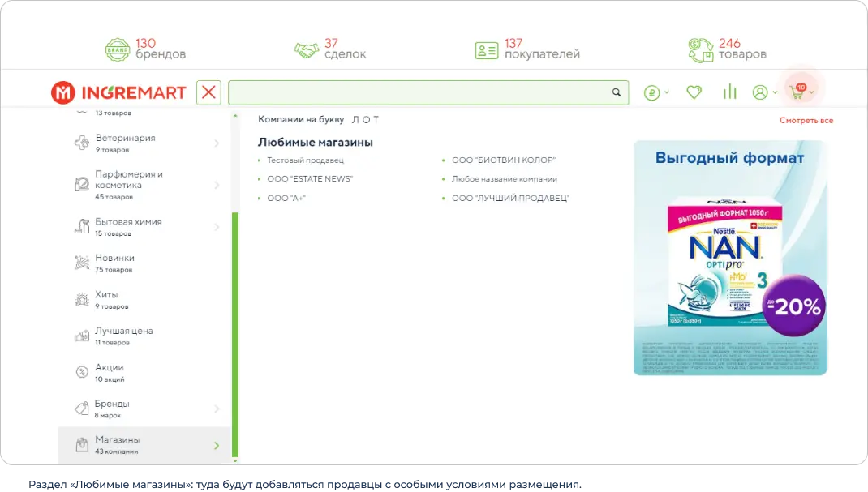Click the Смотреть все link
This screenshot has height=492, width=868.
tap(806, 120)
